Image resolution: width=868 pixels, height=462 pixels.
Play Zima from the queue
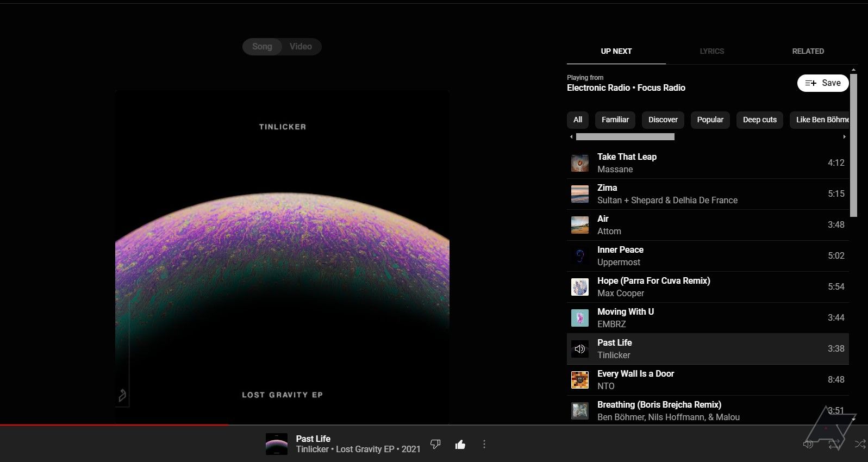point(708,194)
